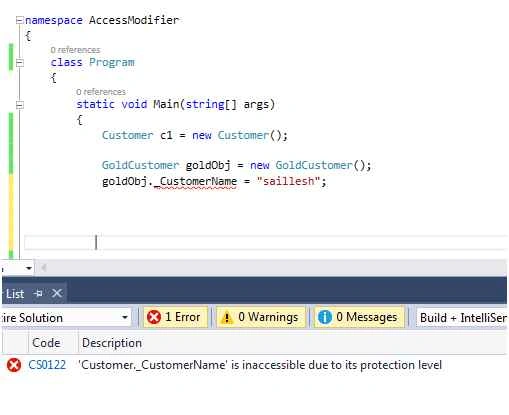The width and height of the screenshot is (509, 415).
Task: Open the Build + IntelliSense dropdown
Action: (462, 317)
